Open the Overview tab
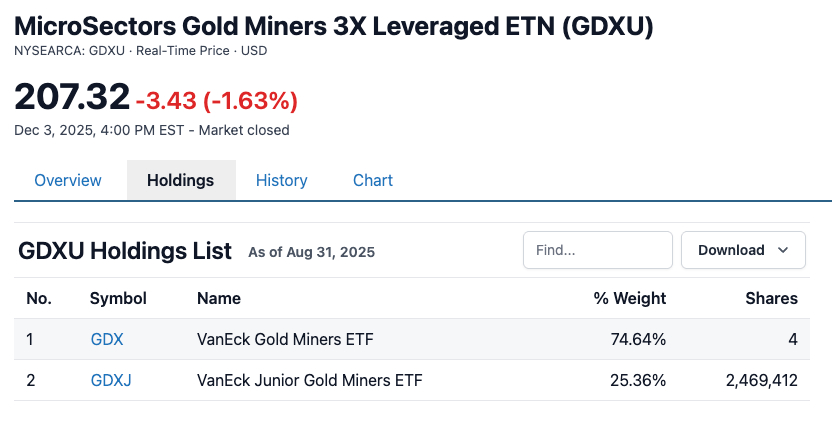 (x=68, y=181)
